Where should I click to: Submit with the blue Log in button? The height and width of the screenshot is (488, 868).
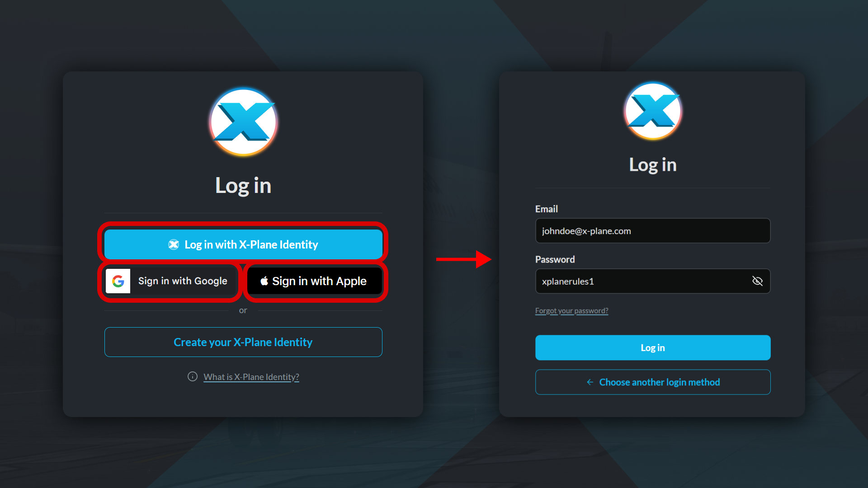click(653, 347)
